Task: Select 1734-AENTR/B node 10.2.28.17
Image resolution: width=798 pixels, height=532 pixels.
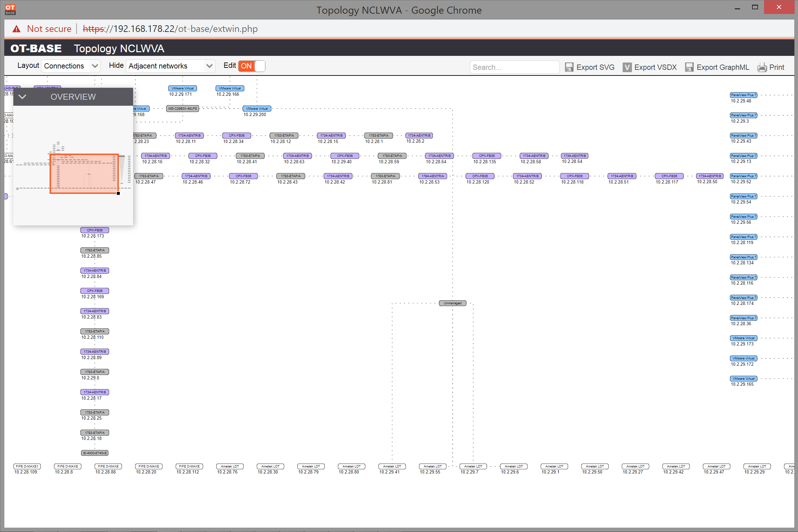Action: click(x=95, y=392)
